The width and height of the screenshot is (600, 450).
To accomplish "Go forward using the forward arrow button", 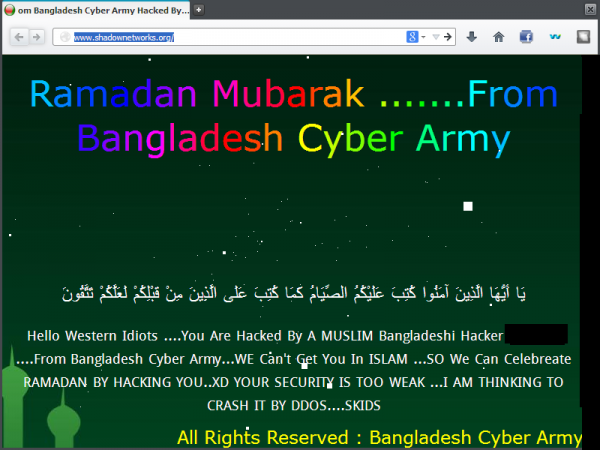I will click(x=37, y=37).
